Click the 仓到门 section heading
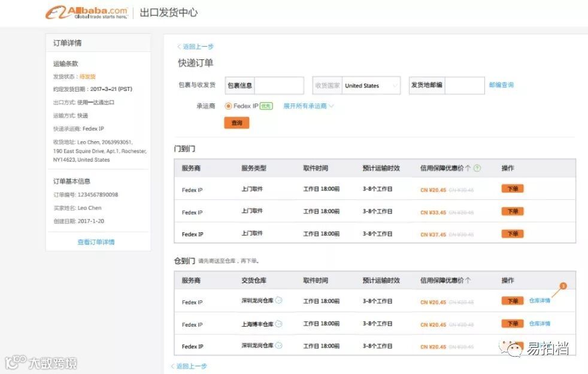The width and height of the screenshot is (588, 374). click(x=184, y=261)
